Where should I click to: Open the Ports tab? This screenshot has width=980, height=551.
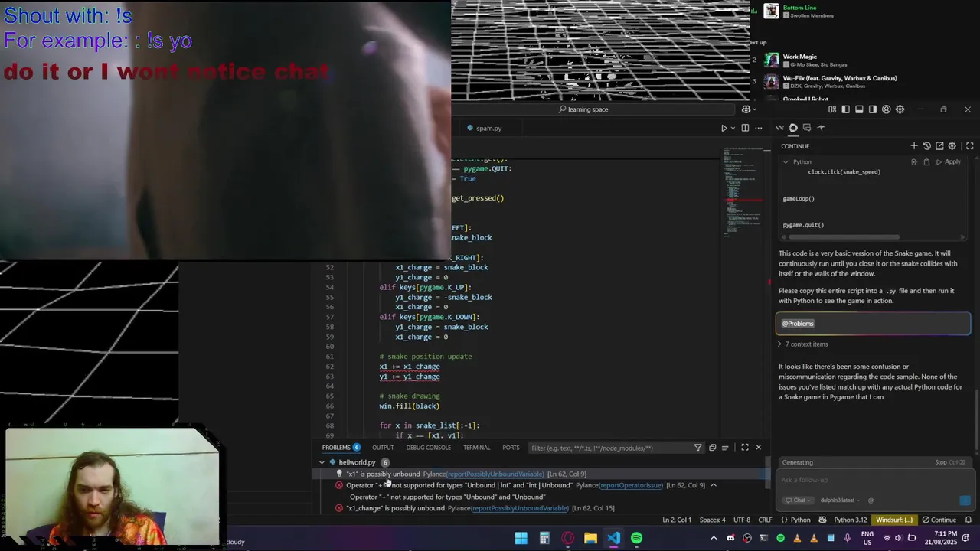pos(511,448)
